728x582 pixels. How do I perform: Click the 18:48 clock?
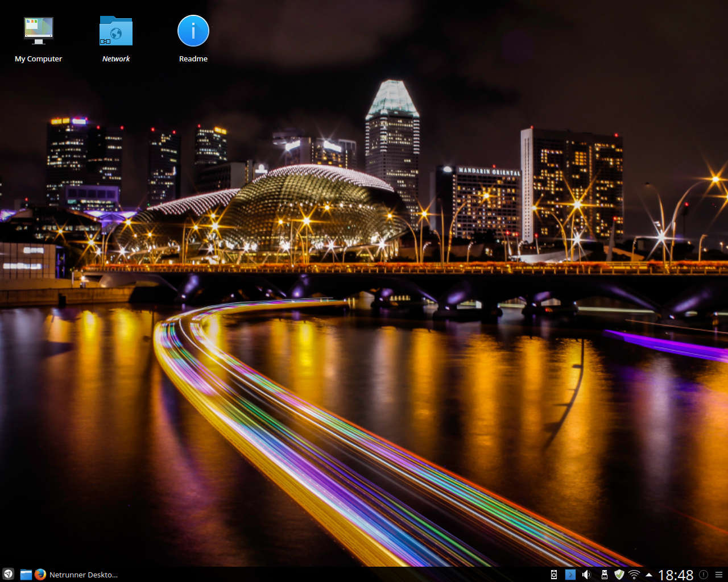tap(676, 575)
